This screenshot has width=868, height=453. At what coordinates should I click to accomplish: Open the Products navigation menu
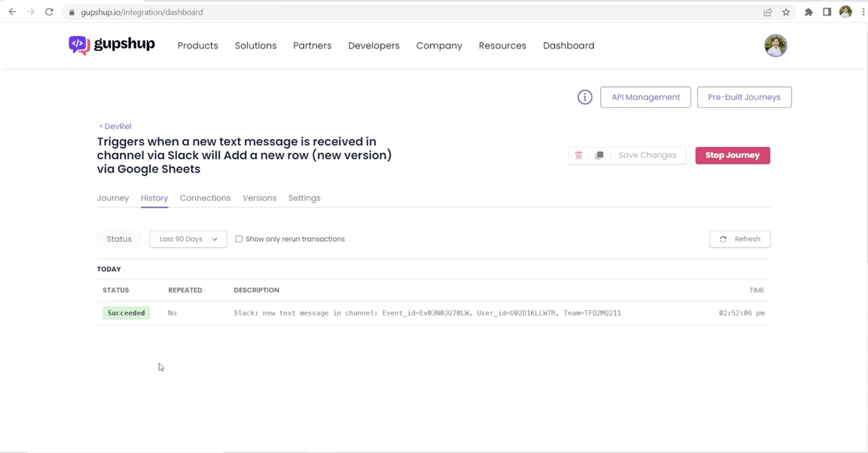197,46
